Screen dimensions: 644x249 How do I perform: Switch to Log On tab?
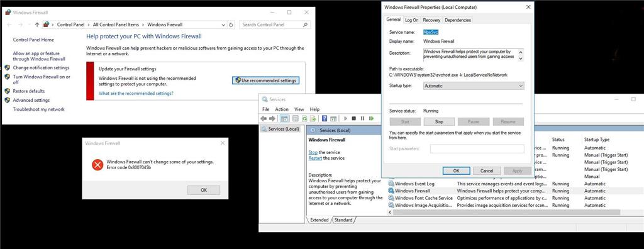(411, 19)
